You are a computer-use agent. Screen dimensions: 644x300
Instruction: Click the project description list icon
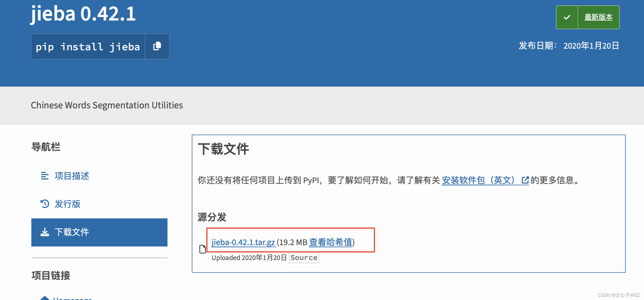(45, 176)
